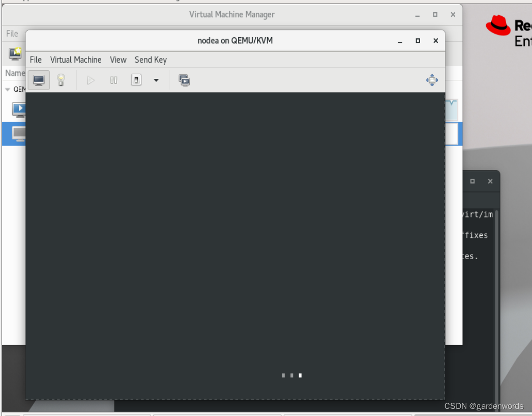Shut down the virtual machine button
Screen dimensions: 532x416
[x=136, y=80]
